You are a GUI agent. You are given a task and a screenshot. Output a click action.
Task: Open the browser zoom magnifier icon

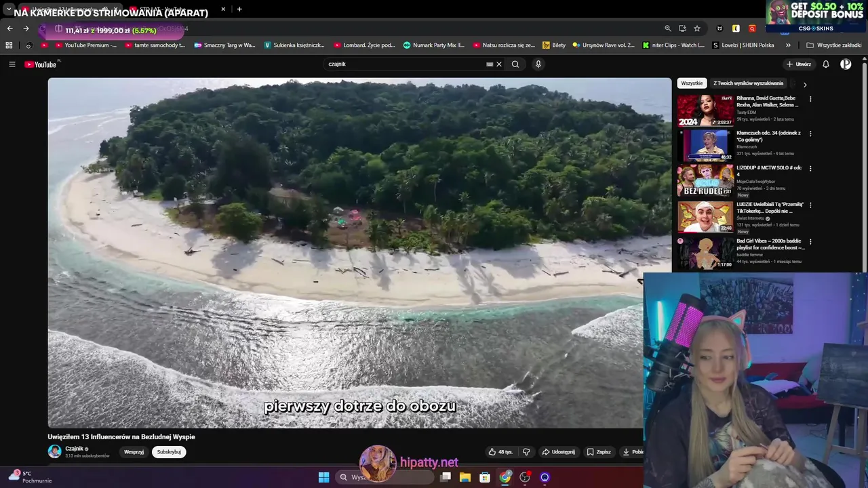pyautogui.click(x=668, y=28)
